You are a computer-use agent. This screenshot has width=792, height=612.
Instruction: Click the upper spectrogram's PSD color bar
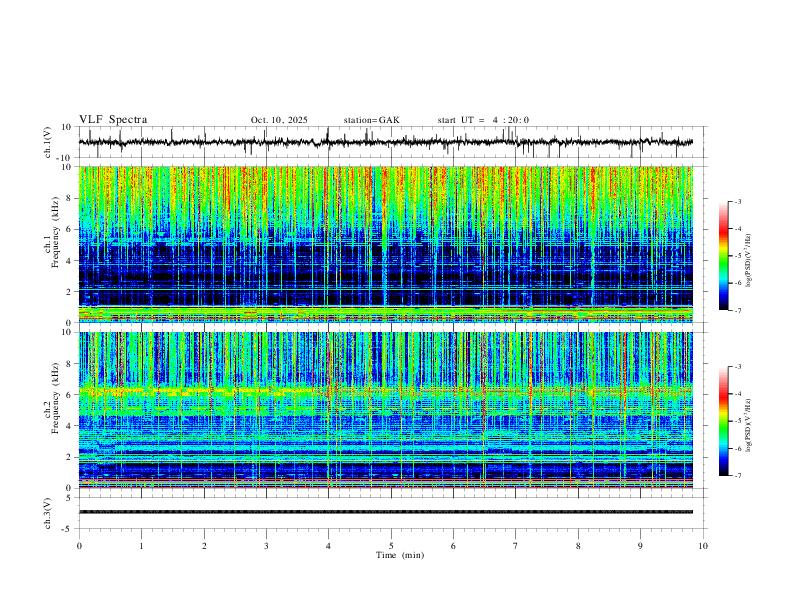724,256
